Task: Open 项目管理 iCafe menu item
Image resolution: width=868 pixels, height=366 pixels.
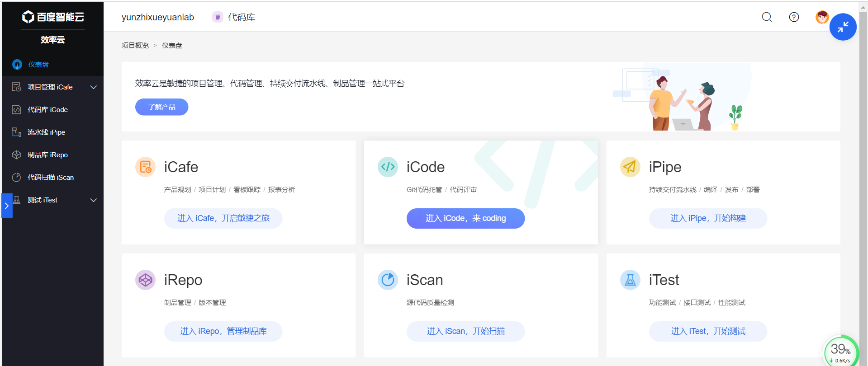Action: (52, 87)
